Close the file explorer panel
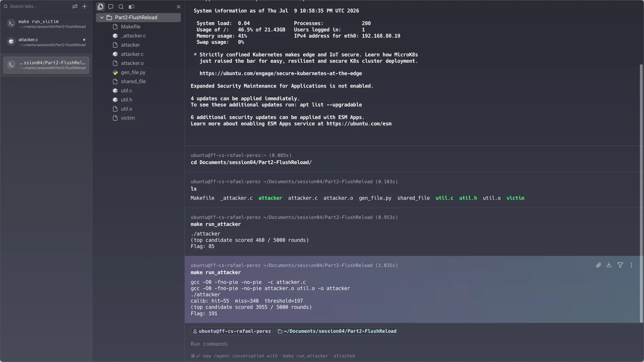Viewport: 644px width, 362px height. tap(179, 6)
